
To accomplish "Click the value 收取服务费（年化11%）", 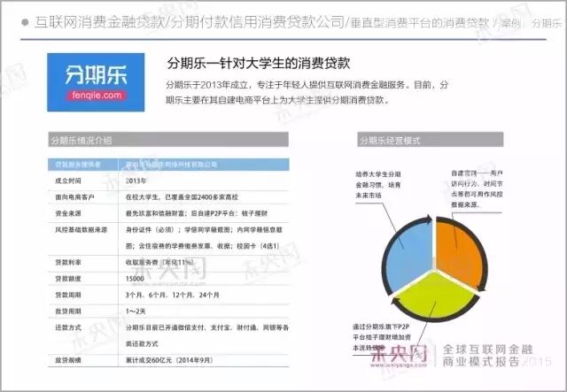I will click(x=159, y=262).
